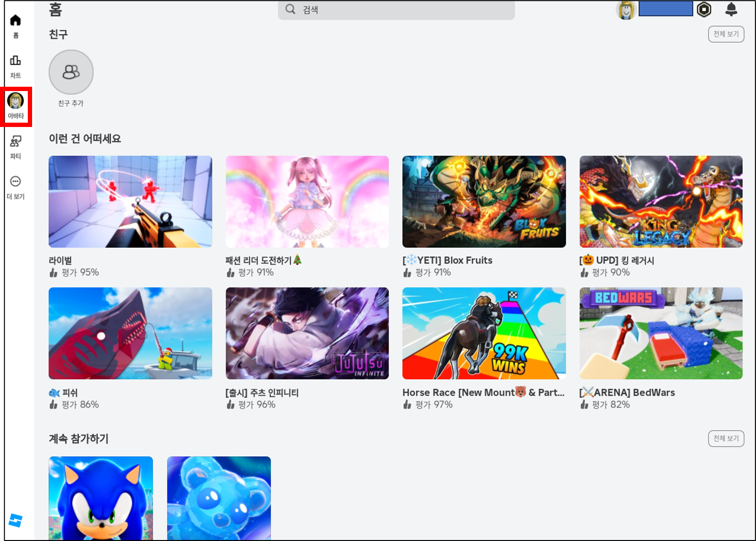Open the notifications bell icon

point(731,9)
